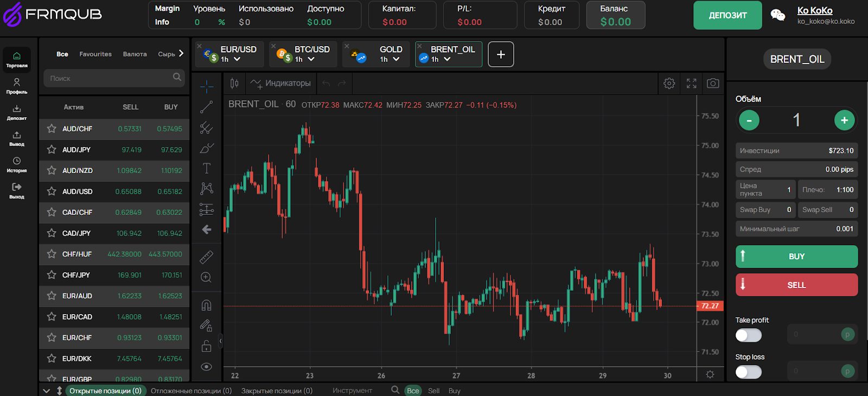
Task: Click the search magnifier in asset search
Action: click(x=177, y=77)
